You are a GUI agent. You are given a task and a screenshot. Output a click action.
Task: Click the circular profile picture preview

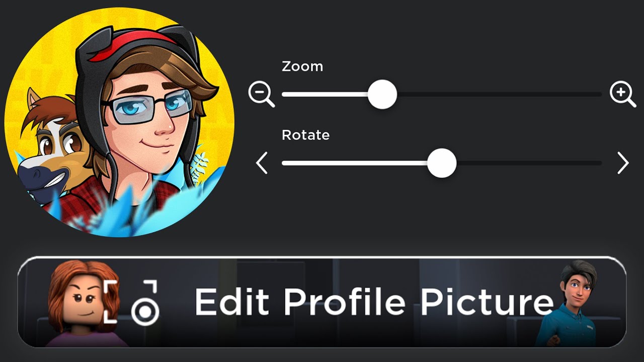point(119,122)
